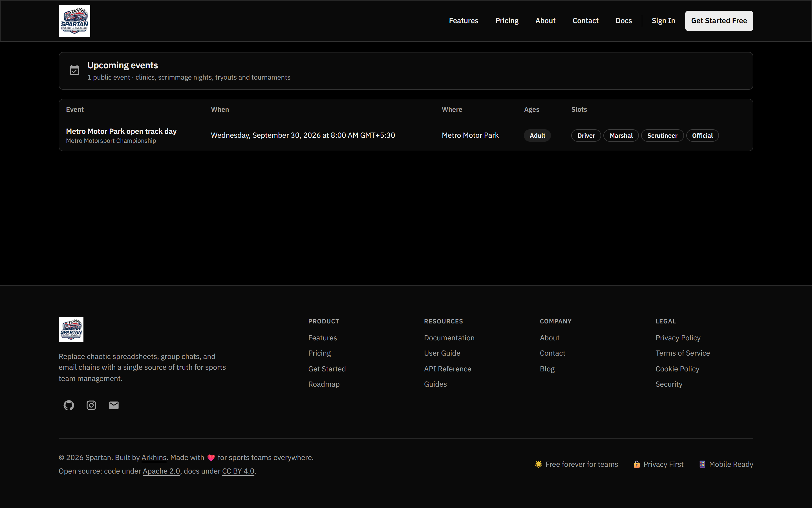
Task: Open the Blog footer link
Action: click(547, 369)
